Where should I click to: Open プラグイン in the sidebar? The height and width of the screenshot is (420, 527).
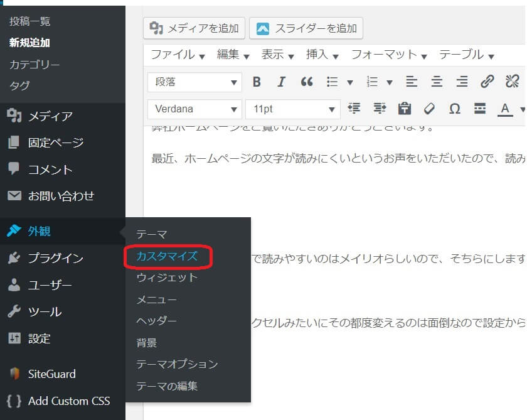click(x=63, y=258)
